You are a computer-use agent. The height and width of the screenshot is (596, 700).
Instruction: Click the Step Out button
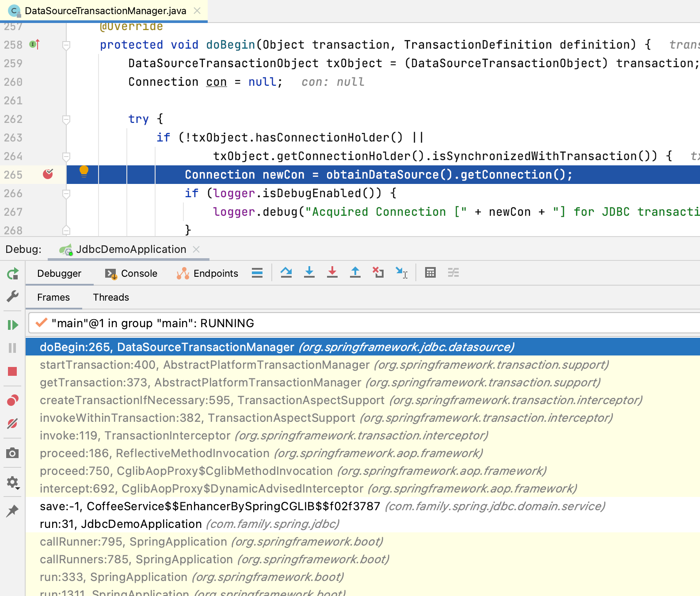(x=355, y=273)
